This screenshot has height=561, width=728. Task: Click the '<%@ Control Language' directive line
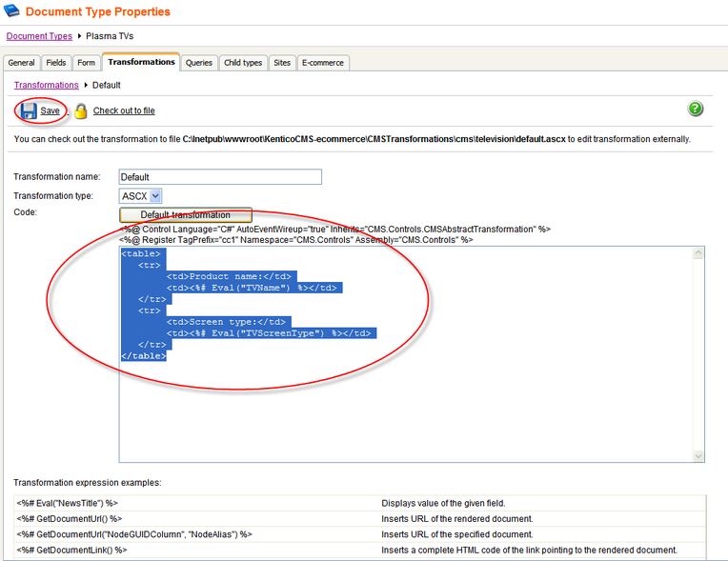335,230
